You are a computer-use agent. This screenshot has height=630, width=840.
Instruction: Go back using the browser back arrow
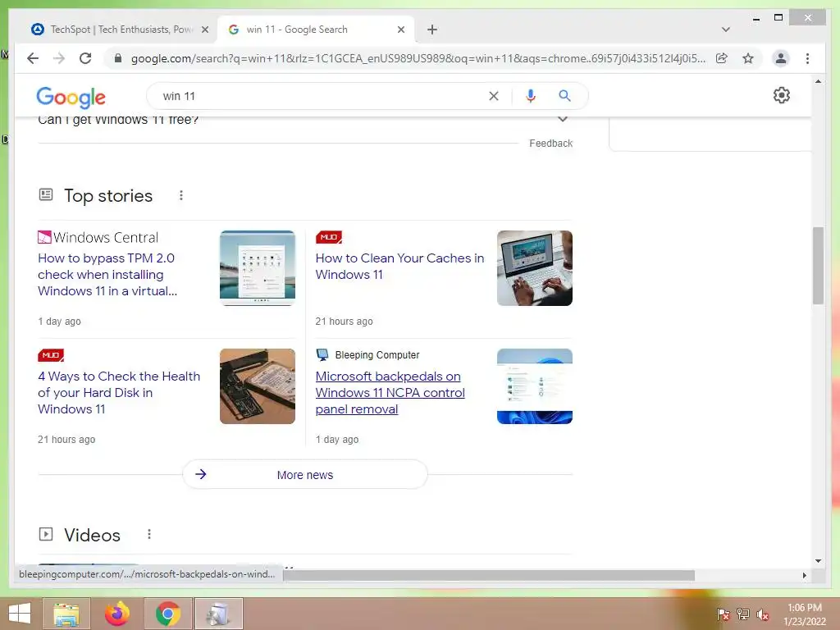coord(33,58)
